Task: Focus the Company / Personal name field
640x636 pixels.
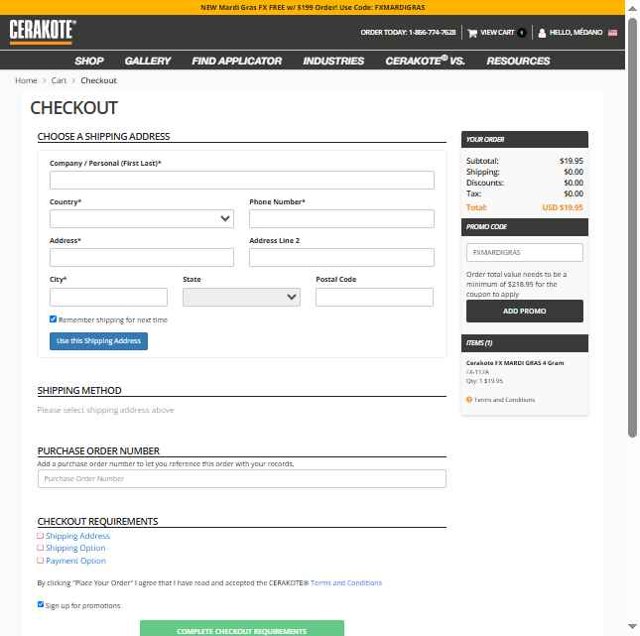Action: pos(242,180)
